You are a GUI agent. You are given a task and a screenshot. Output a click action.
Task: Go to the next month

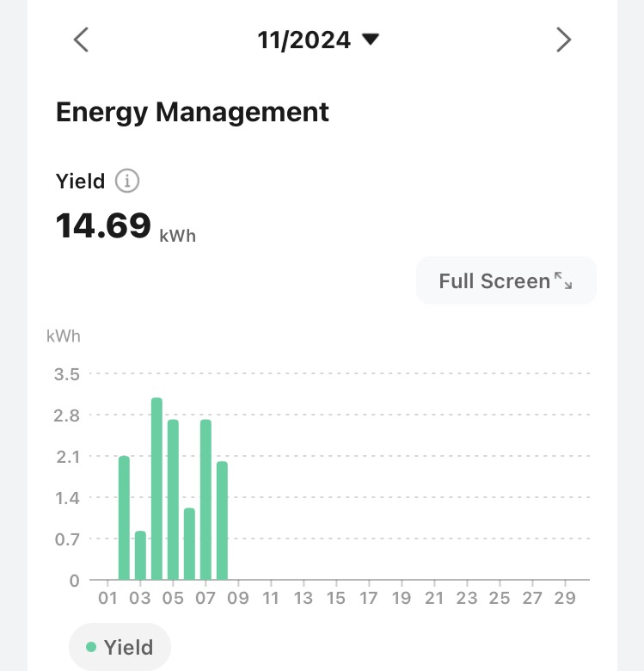563,40
